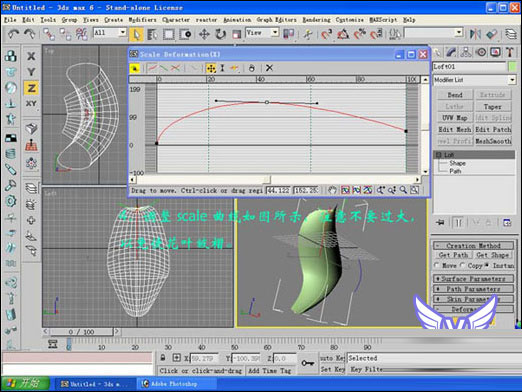Open the View reference coordinate dropdown

click(275, 32)
